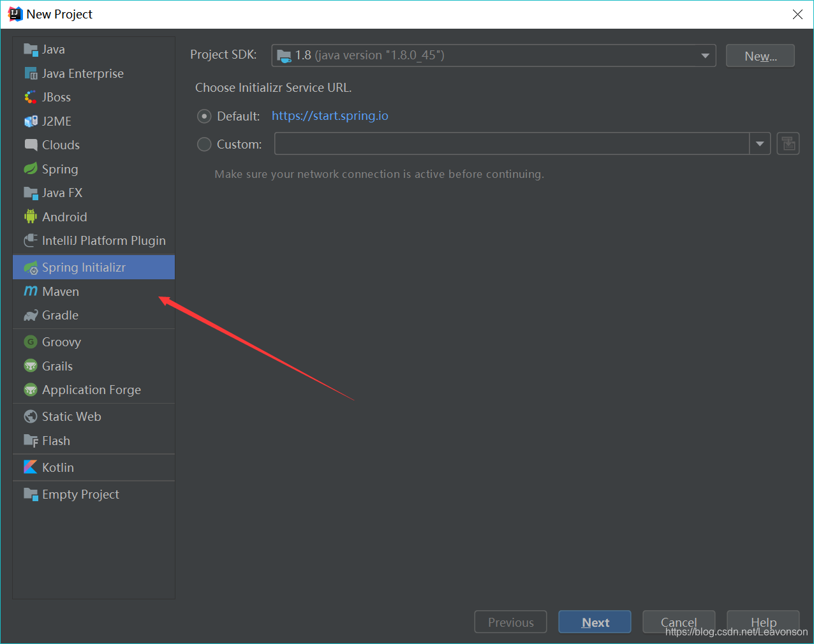The image size is (814, 644).
Task: Click the IntelliJ IDEA title bar logo
Action: click(15, 14)
